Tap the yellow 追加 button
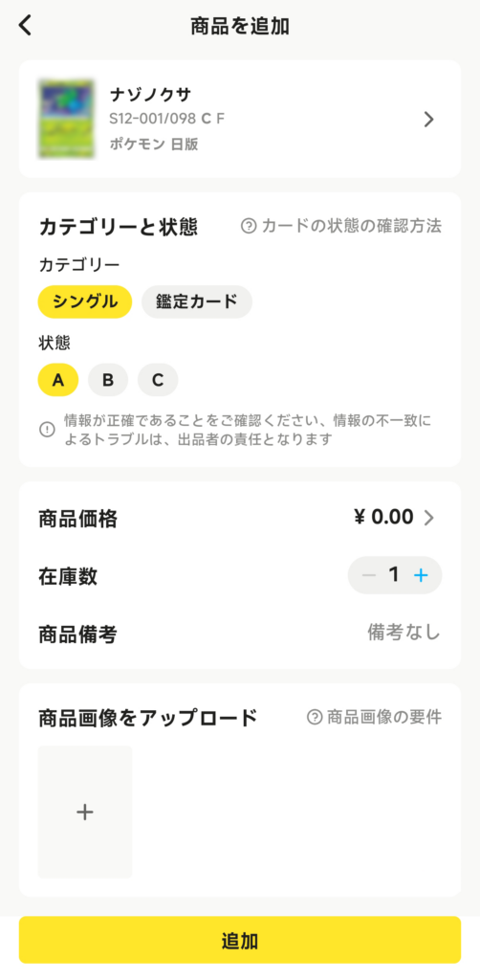This screenshot has width=480, height=980. coord(240,940)
